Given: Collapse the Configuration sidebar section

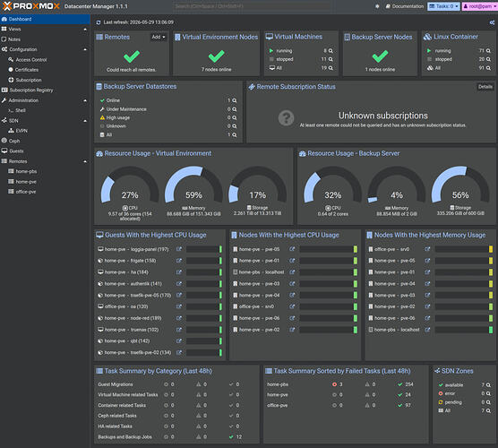Looking at the screenshot, I should coord(85,49).
